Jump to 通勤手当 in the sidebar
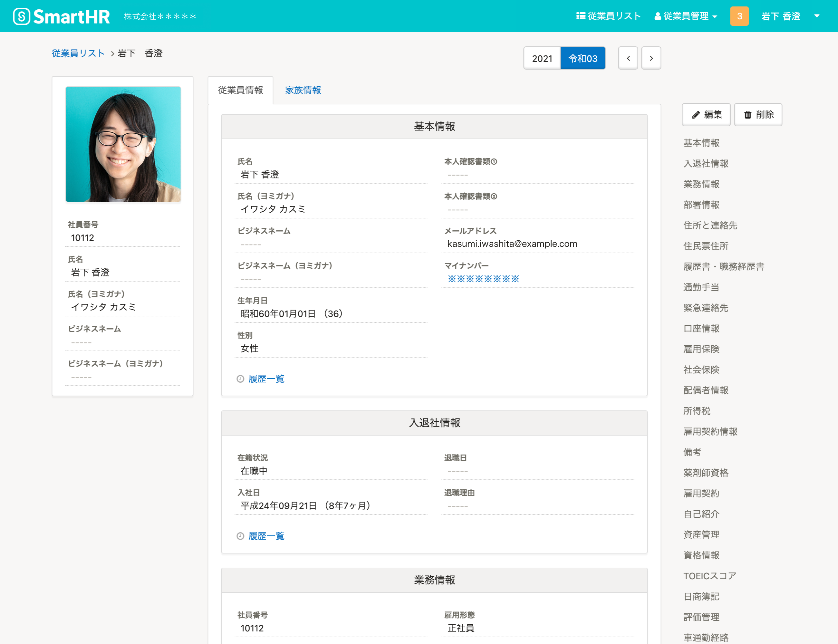Screen dimensions: 838x644 click(701, 287)
